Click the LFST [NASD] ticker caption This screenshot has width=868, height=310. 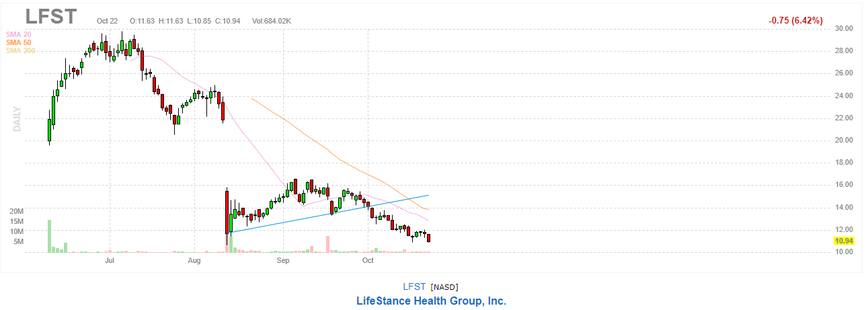(x=430, y=287)
